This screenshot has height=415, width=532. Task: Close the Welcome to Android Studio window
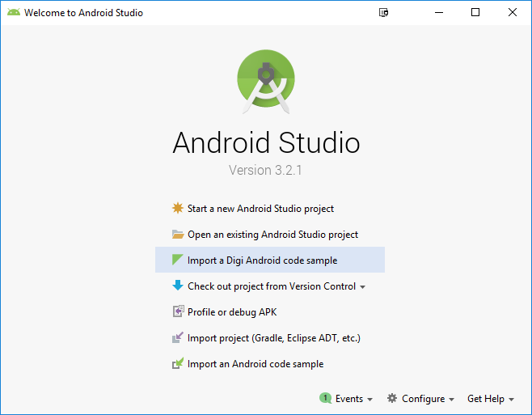point(513,13)
